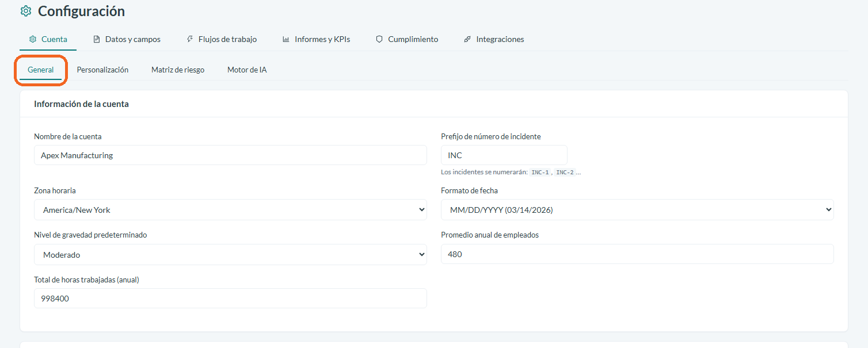Image resolution: width=868 pixels, height=348 pixels.
Task: Click the Zona horaria label
Action: coord(55,190)
